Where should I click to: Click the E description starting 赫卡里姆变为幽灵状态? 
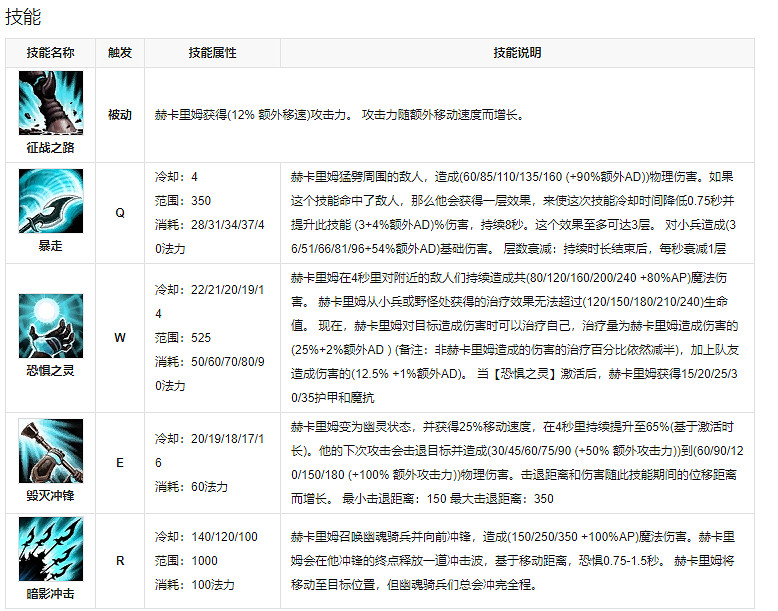[517, 463]
